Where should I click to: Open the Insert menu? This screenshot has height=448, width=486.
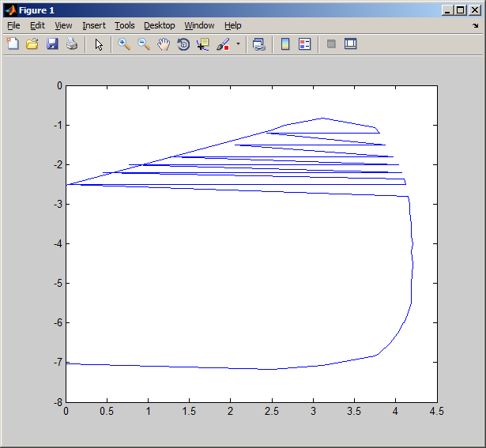click(93, 25)
